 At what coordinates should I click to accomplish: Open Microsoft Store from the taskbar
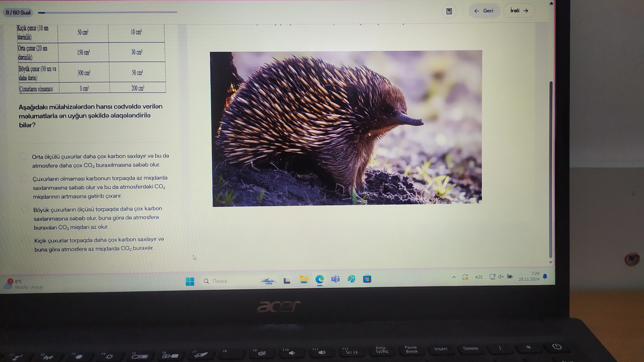(367, 279)
